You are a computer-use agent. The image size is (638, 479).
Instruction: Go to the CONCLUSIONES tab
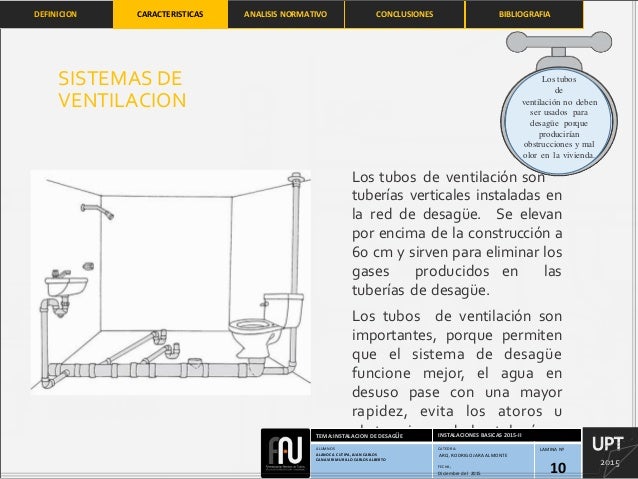click(x=404, y=14)
